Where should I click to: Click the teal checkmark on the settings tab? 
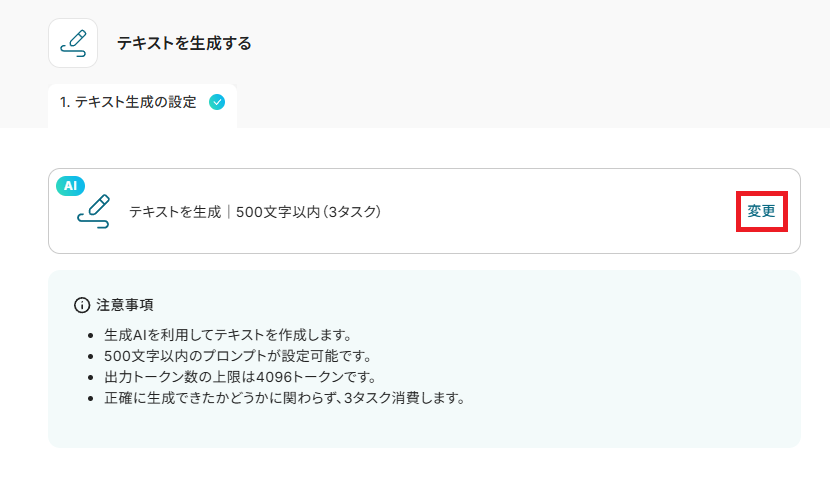point(216,102)
